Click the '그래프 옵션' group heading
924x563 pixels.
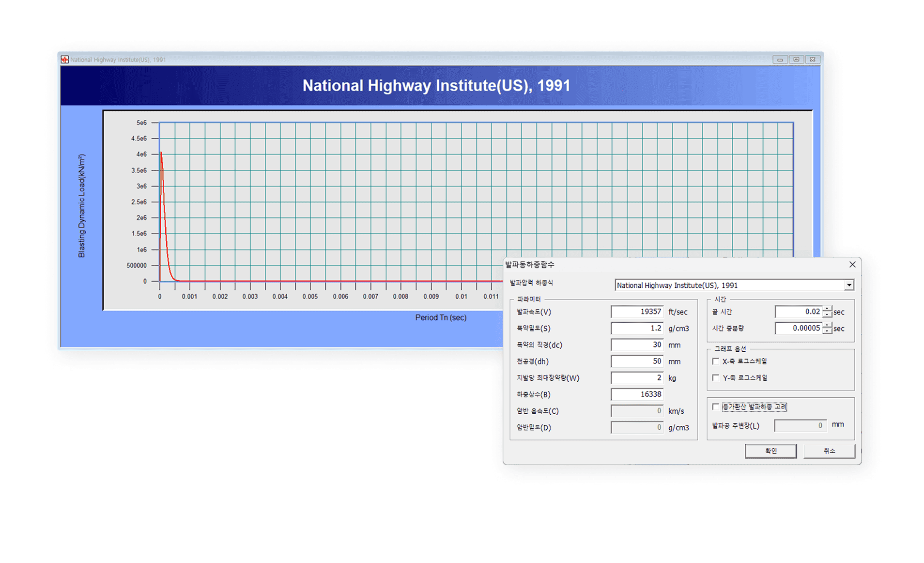click(x=730, y=349)
